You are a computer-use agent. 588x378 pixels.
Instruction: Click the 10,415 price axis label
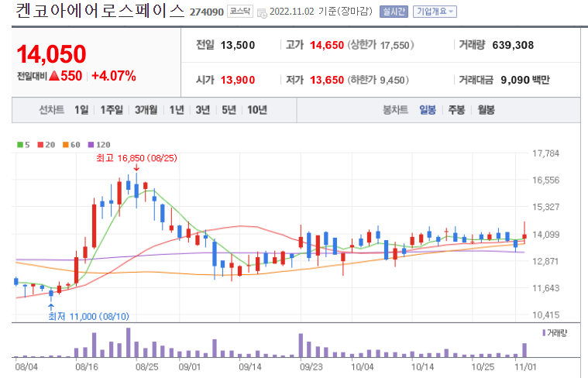(545, 315)
